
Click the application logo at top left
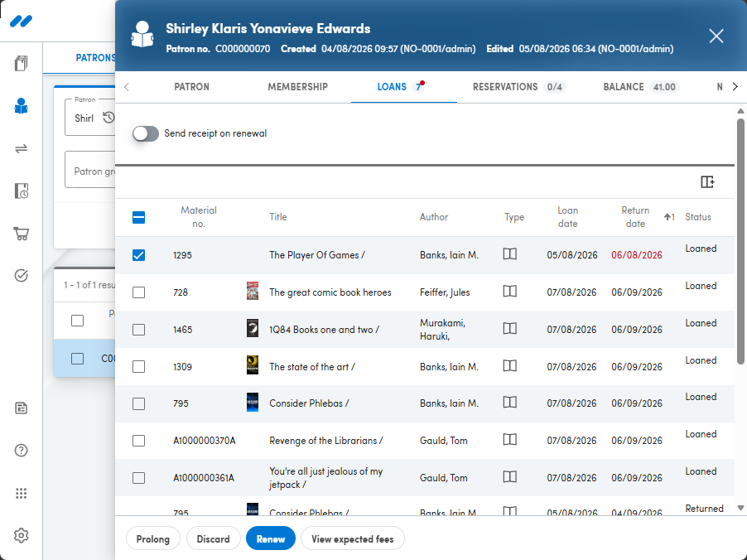[x=21, y=21]
